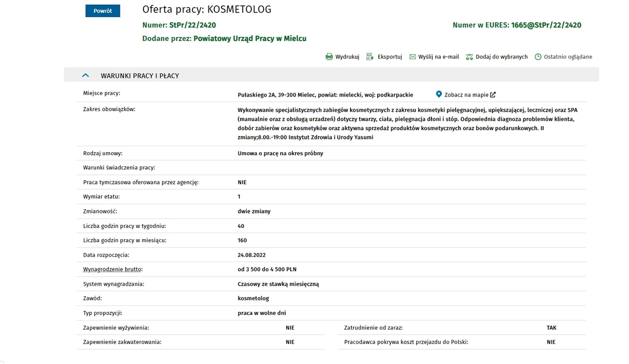Click TAK next to Zatrudnienie od zaraz
Screen dimensions: 629x364
(551, 328)
